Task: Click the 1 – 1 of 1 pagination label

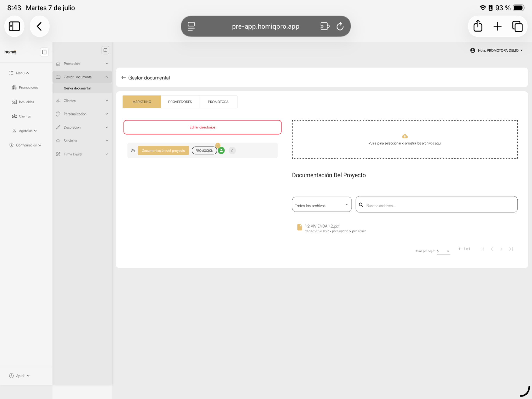Action: [x=464, y=249]
